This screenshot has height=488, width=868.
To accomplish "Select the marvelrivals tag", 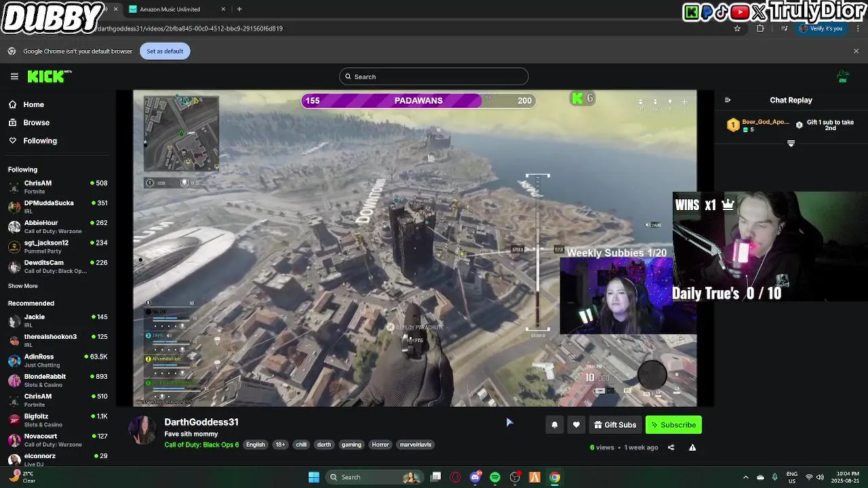I will click(416, 445).
